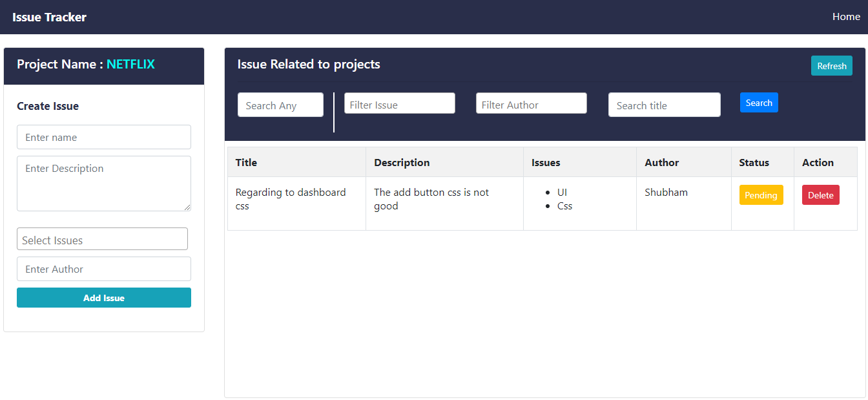Image resolution: width=868 pixels, height=400 pixels.
Task: Click the Enter Author field
Action: [x=103, y=269]
